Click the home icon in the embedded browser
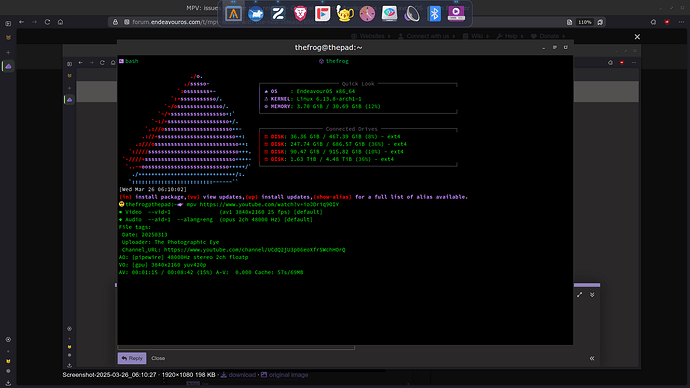The height and width of the screenshot is (388, 690). [113, 62]
